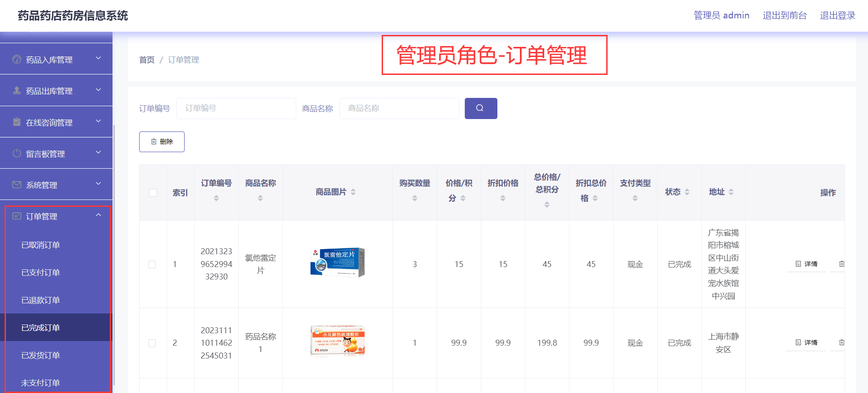Screen dimensions: 868x393
Task: Open 已取消订单 submenu item
Action: pyautogui.click(x=56, y=245)
